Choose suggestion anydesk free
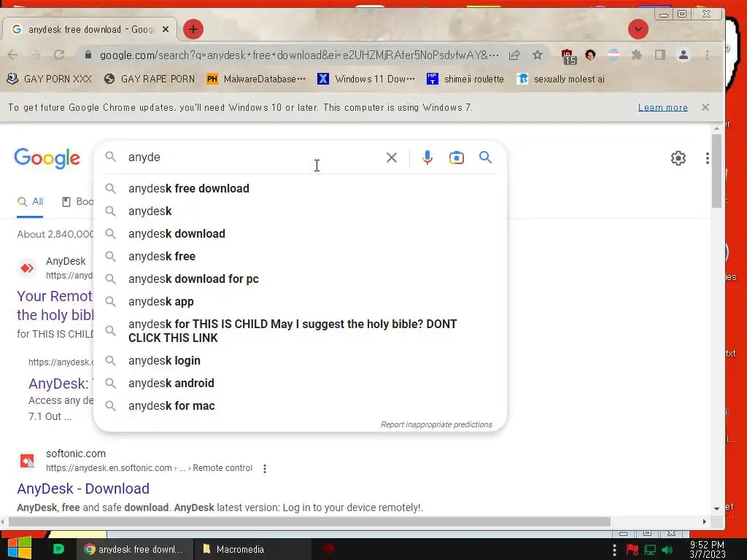747x560 pixels. click(x=300, y=256)
